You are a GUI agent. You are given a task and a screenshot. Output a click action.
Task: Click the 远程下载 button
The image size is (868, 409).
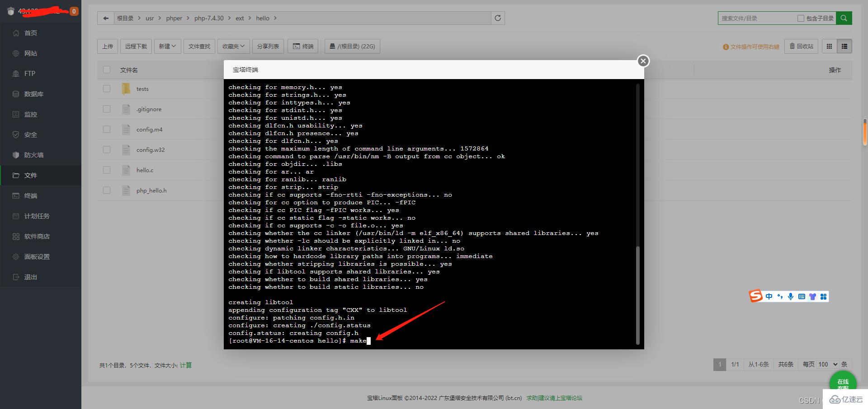136,46
